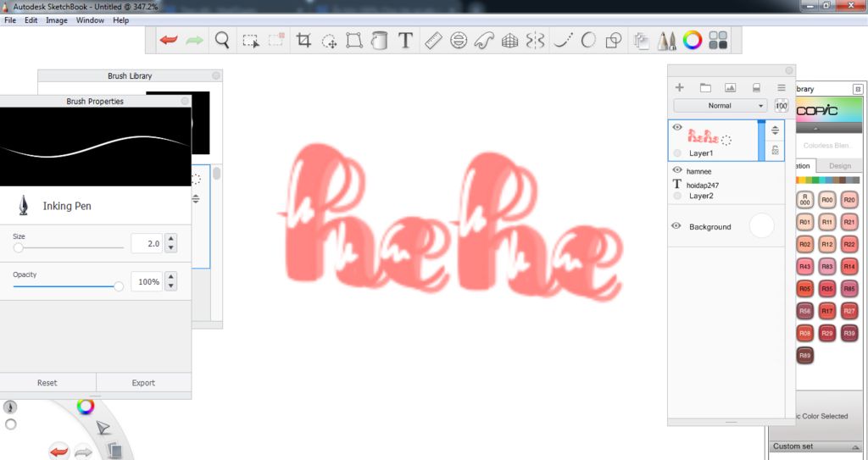Increase brush Size with up arrow

point(171,239)
